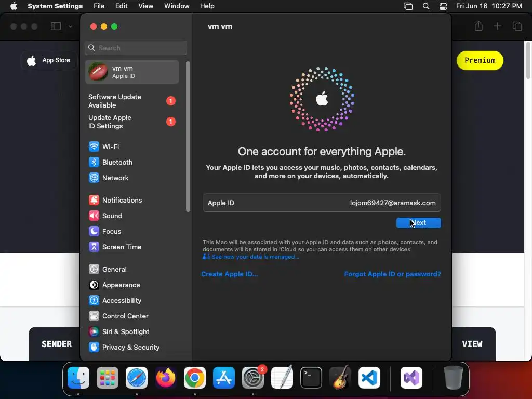Open TextEdit from the Dock
Screen dimensions: 532x399
282,378
